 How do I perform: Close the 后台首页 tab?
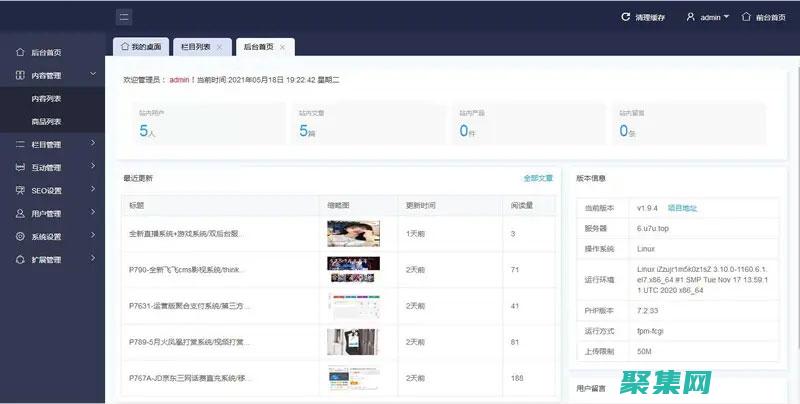(x=283, y=47)
